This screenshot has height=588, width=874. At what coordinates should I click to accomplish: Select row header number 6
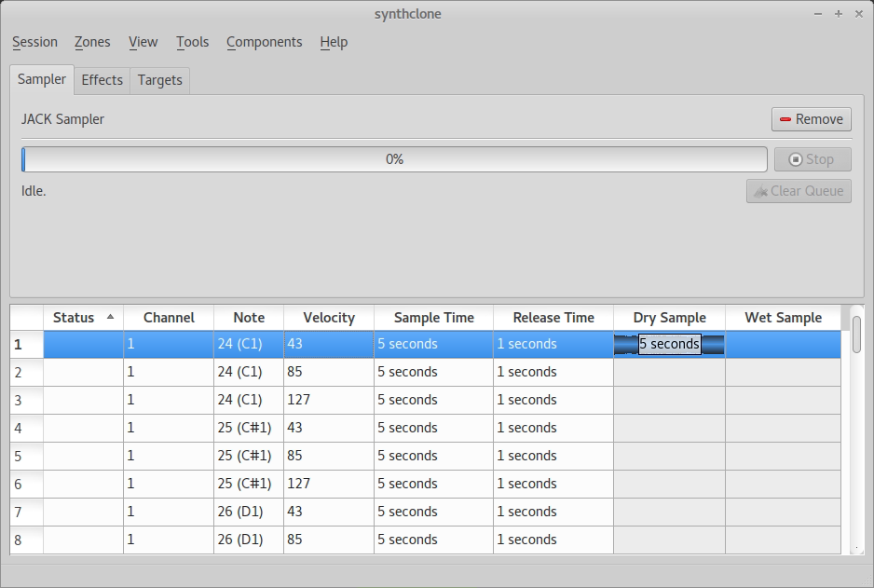(27, 484)
